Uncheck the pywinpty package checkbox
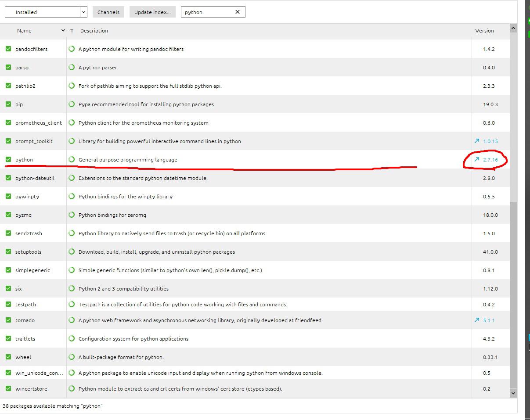The height and width of the screenshot is (420, 530). pyautogui.click(x=8, y=196)
